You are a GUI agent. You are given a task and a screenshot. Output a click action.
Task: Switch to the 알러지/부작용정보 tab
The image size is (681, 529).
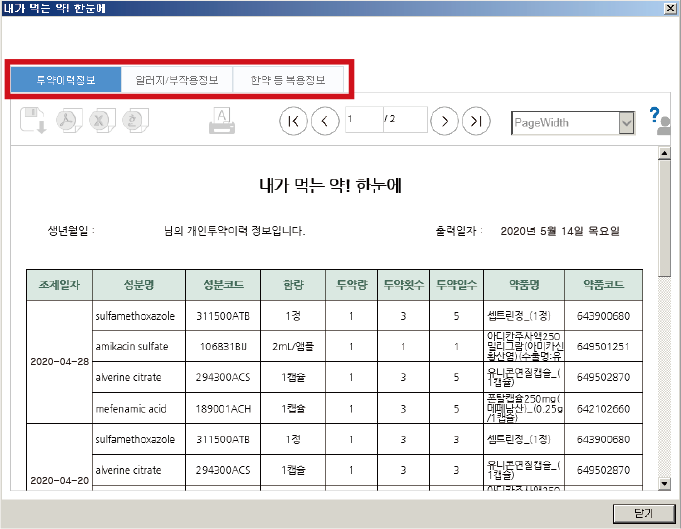pyautogui.click(x=177, y=79)
